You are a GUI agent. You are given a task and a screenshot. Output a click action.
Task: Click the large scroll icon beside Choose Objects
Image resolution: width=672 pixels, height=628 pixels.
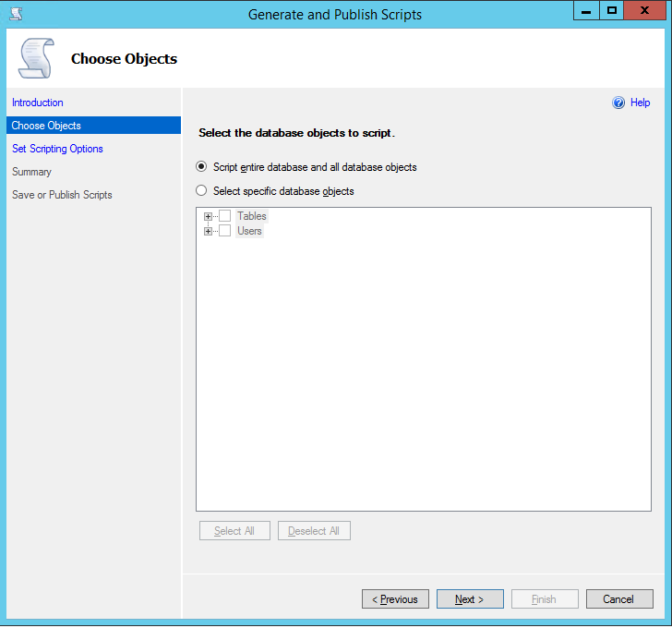click(x=37, y=58)
